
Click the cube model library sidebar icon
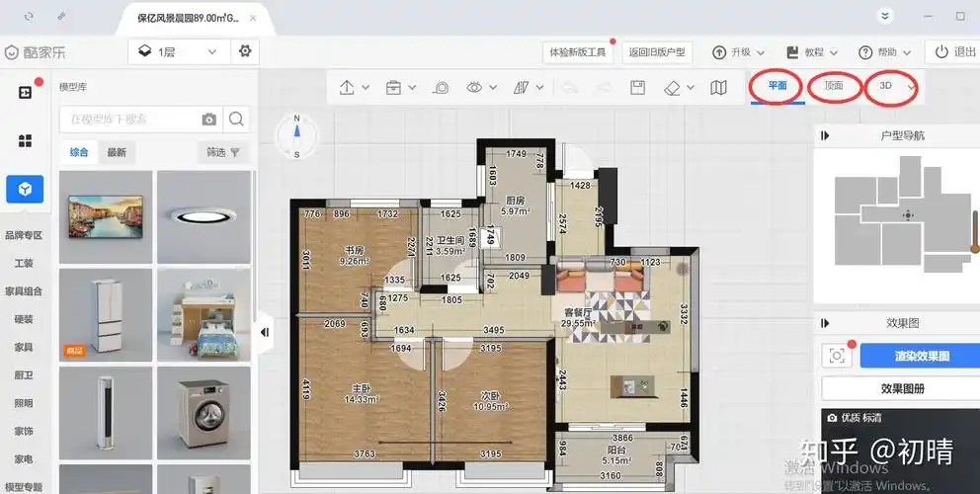click(25, 189)
